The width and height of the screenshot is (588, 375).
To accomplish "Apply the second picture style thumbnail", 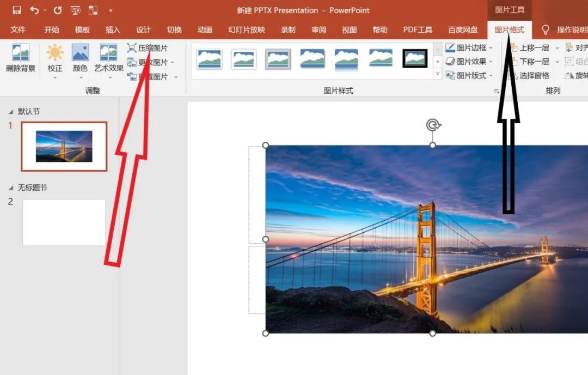I will pos(244,59).
